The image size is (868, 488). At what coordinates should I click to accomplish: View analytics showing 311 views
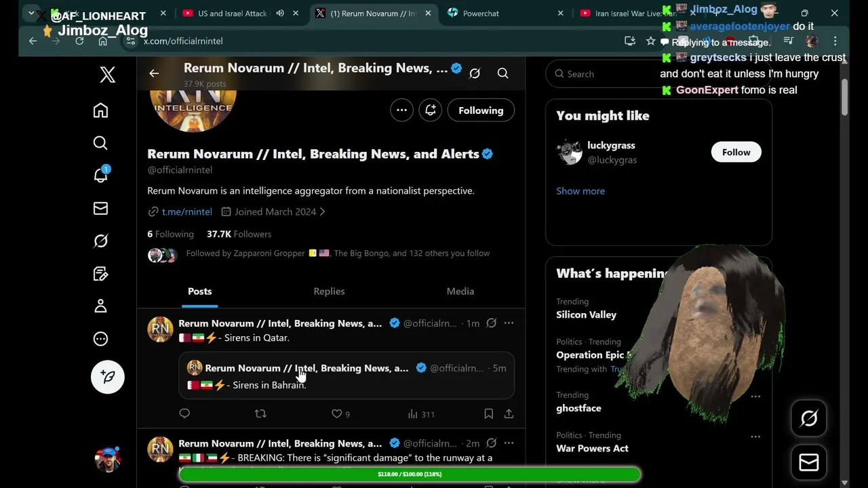pyautogui.click(x=421, y=413)
